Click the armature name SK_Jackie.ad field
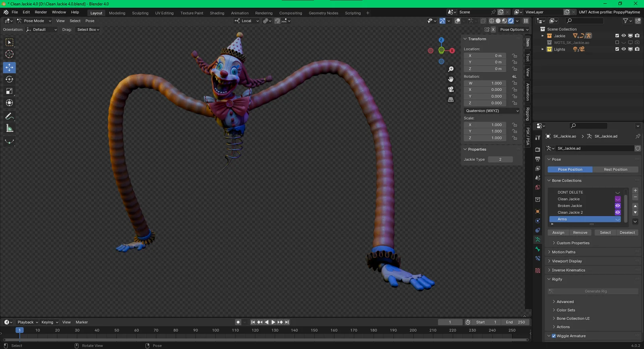644x349 pixels. 595,148
